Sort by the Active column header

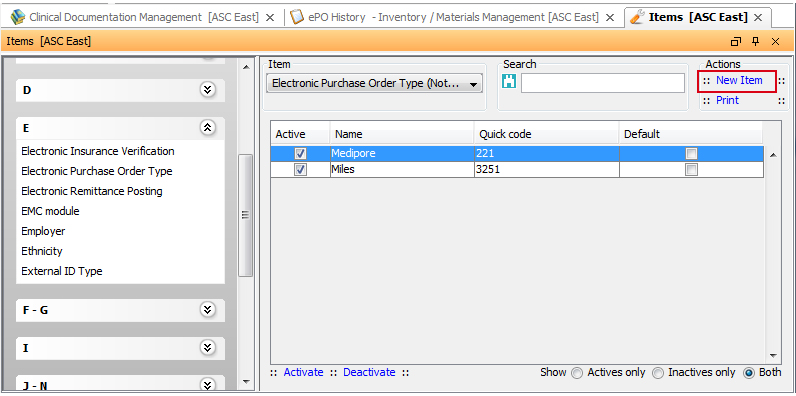click(300, 134)
